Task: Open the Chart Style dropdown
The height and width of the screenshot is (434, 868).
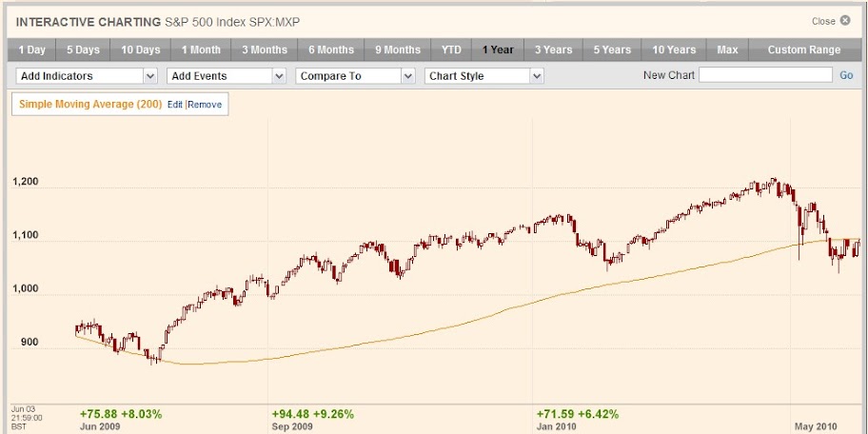Action: (483, 76)
